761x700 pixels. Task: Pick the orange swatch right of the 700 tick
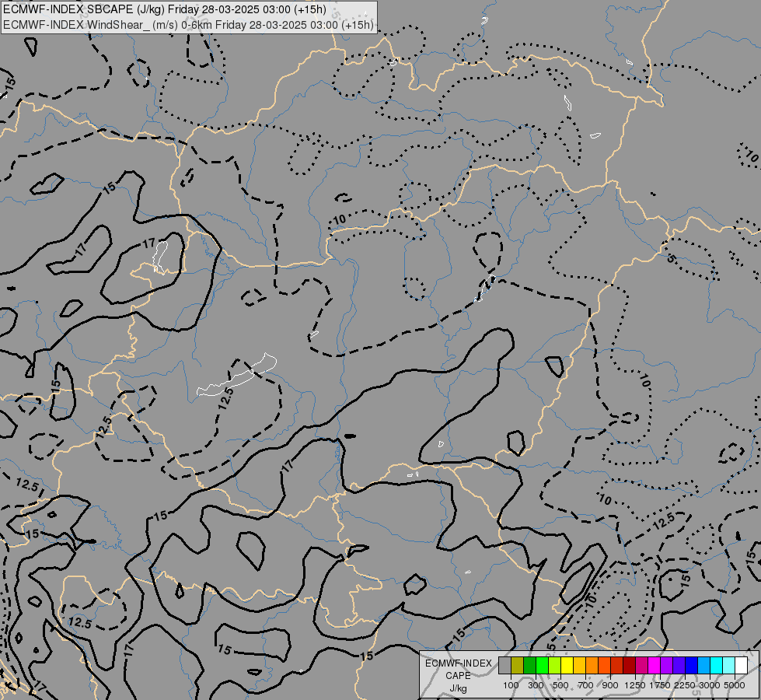592,665
